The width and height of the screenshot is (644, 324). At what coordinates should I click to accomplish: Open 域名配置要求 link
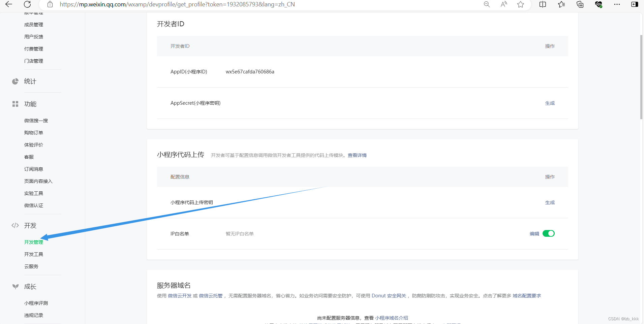pos(527,296)
